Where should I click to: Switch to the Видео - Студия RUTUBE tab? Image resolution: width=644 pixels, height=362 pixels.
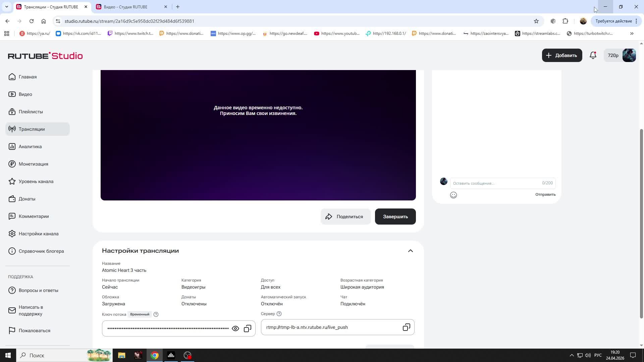[125, 7]
